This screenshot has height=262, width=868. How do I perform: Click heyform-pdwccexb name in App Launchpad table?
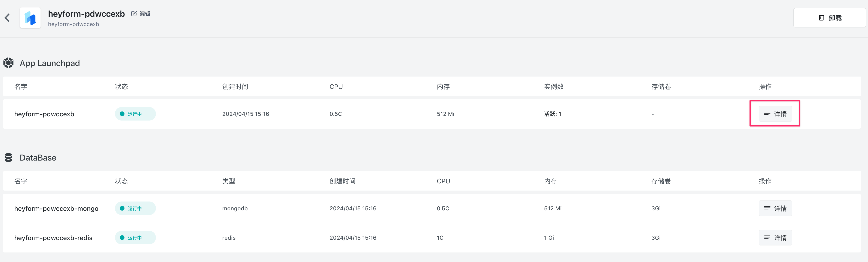(x=44, y=114)
